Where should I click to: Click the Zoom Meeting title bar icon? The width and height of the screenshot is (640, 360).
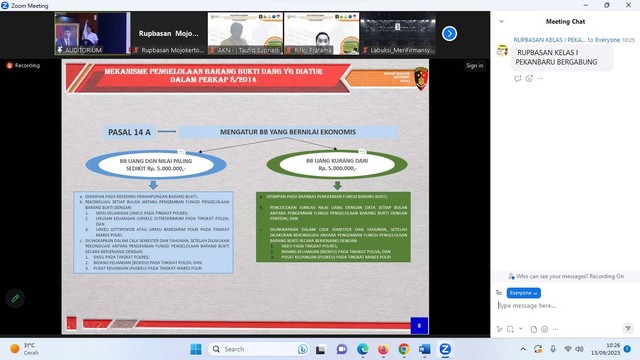pyautogui.click(x=5, y=5)
